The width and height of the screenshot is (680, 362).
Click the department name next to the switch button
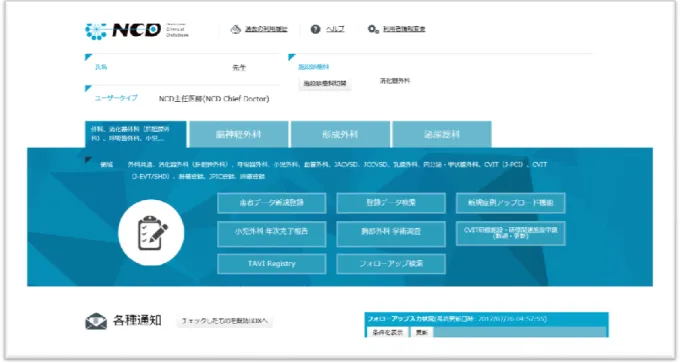[395, 81]
